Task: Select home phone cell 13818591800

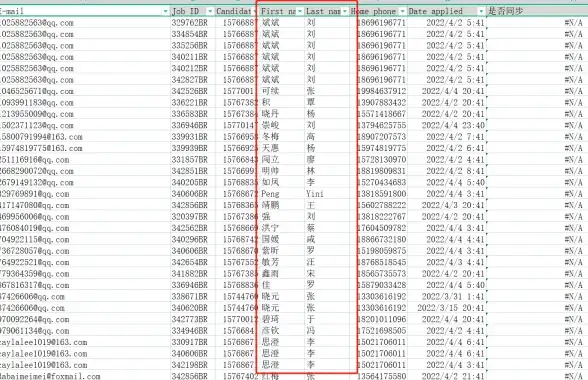Action: click(381, 194)
